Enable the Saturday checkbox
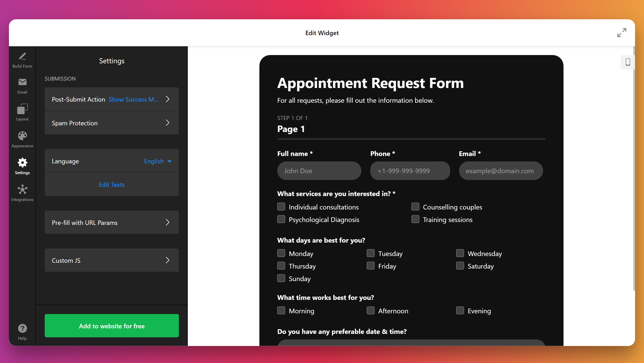This screenshot has width=644, height=363. 460,266
